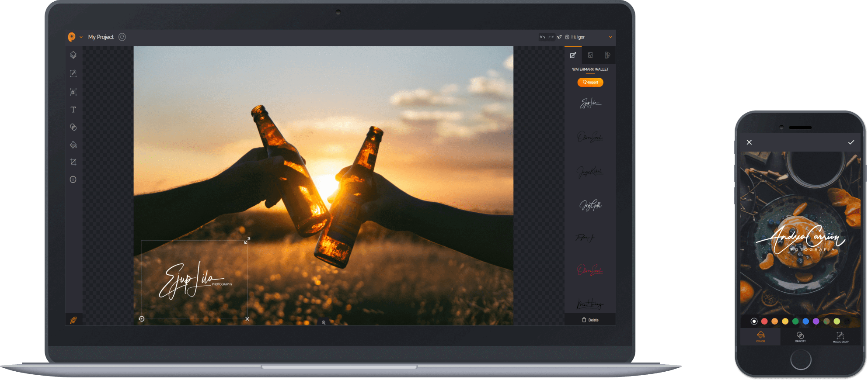Click the paper plane share icon
868x380 pixels.
click(559, 37)
